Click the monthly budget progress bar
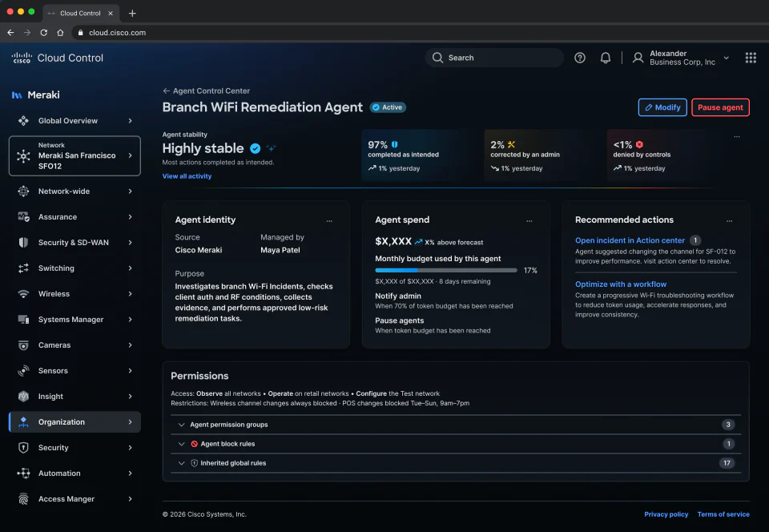 (x=446, y=270)
